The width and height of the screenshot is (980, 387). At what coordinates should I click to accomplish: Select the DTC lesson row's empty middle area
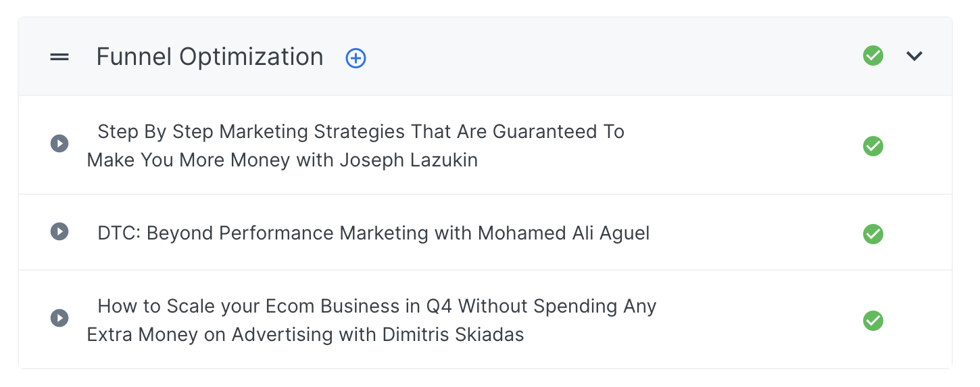[750, 233]
